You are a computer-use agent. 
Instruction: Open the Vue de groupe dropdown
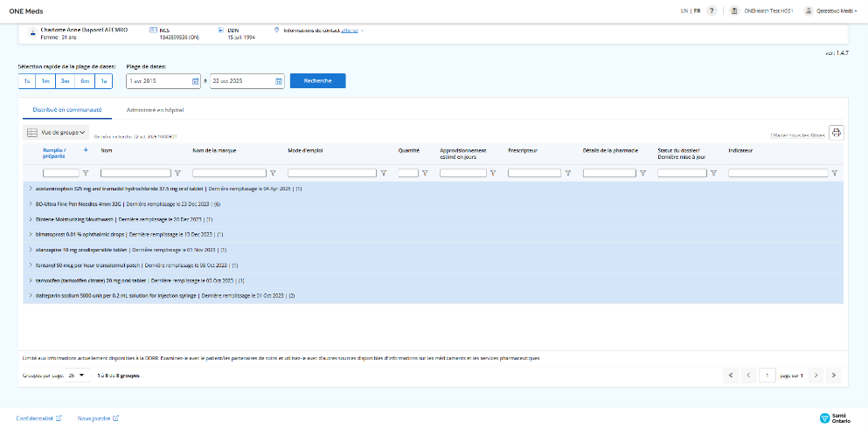pyautogui.click(x=57, y=133)
